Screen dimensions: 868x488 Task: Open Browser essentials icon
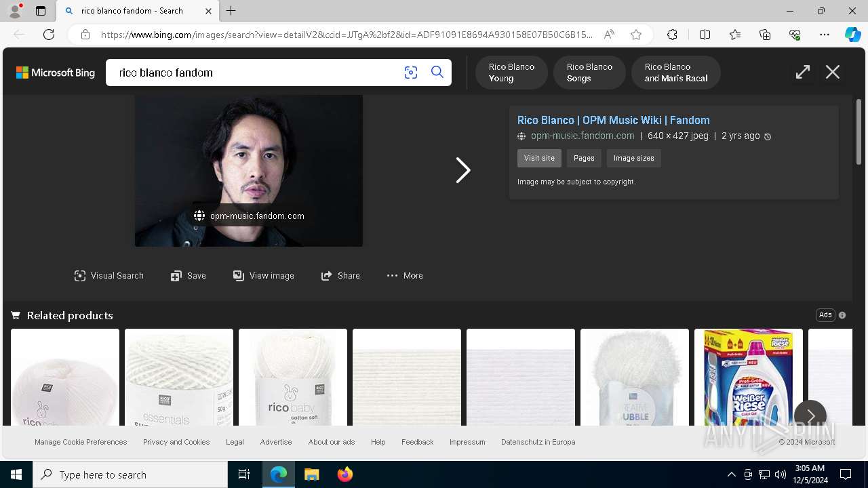pos(795,35)
